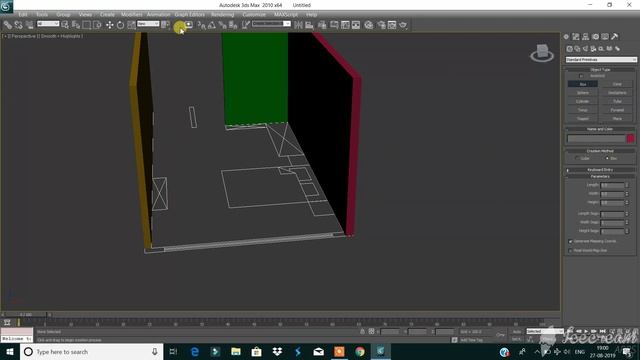The width and height of the screenshot is (640, 360).
Task: Switch to Display command panel tab
Action: [605, 37]
